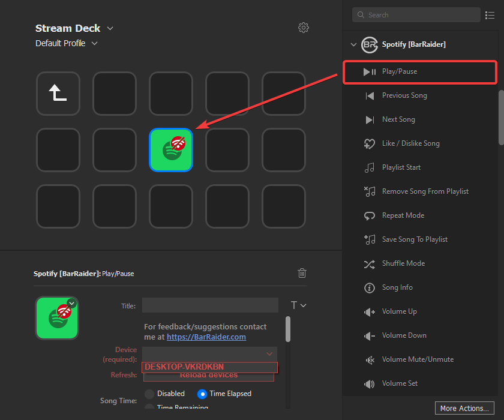The image size is (504, 420).
Task: Click the Save Song To Playlist label
Action: coord(415,240)
